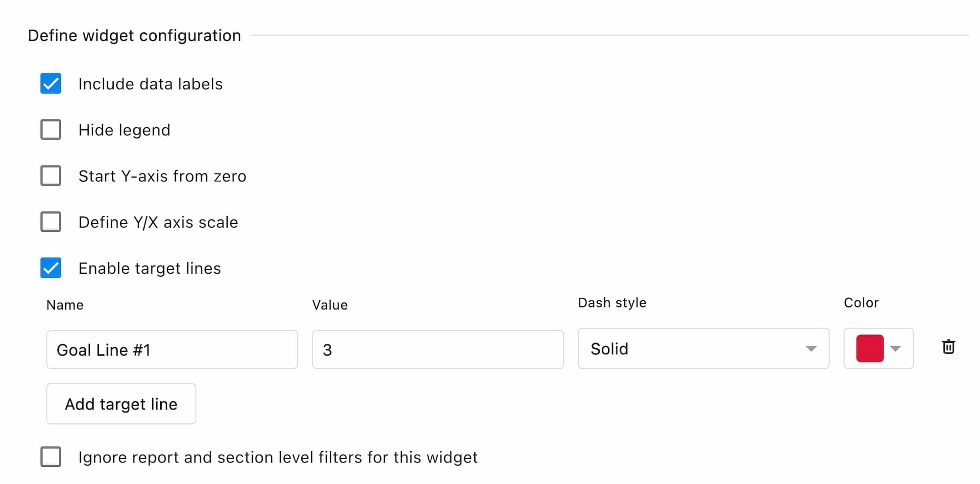Disable the Enable target lines option

click(50, 268)
